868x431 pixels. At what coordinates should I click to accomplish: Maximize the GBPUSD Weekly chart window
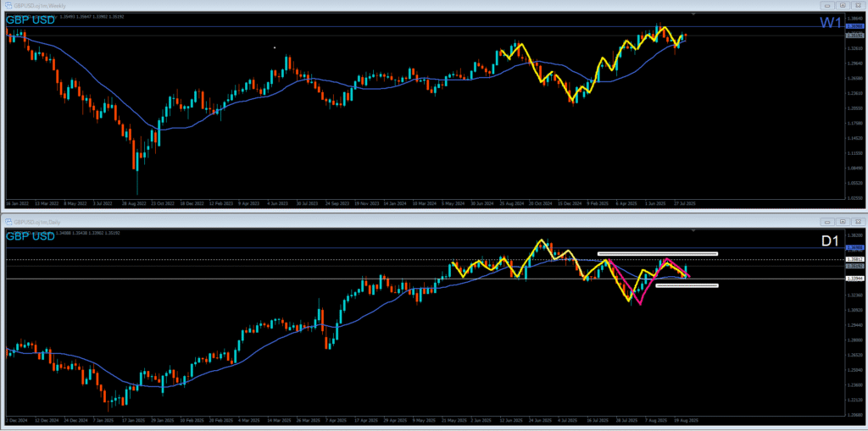click(842, 5)
